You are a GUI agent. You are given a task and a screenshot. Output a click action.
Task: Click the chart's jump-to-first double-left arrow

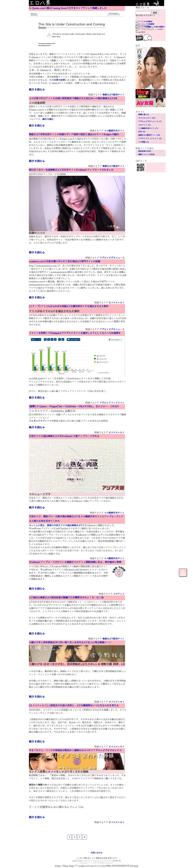tap(45, 340)
